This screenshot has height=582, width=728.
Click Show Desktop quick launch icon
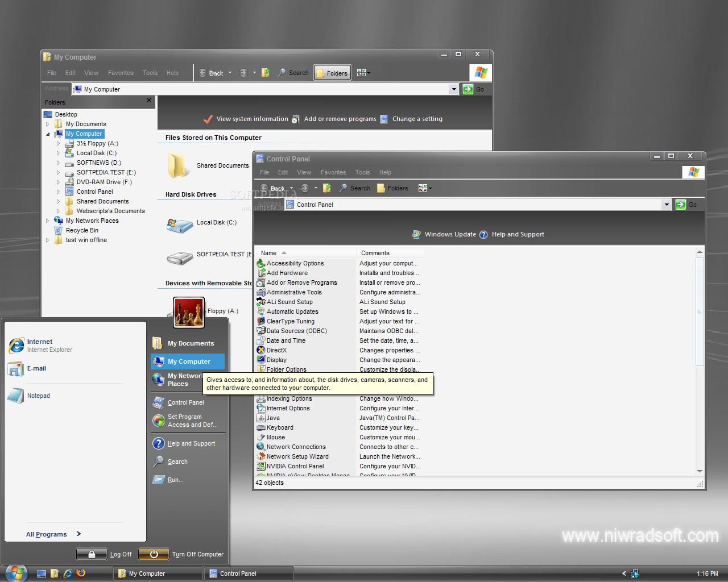(42, 573)
